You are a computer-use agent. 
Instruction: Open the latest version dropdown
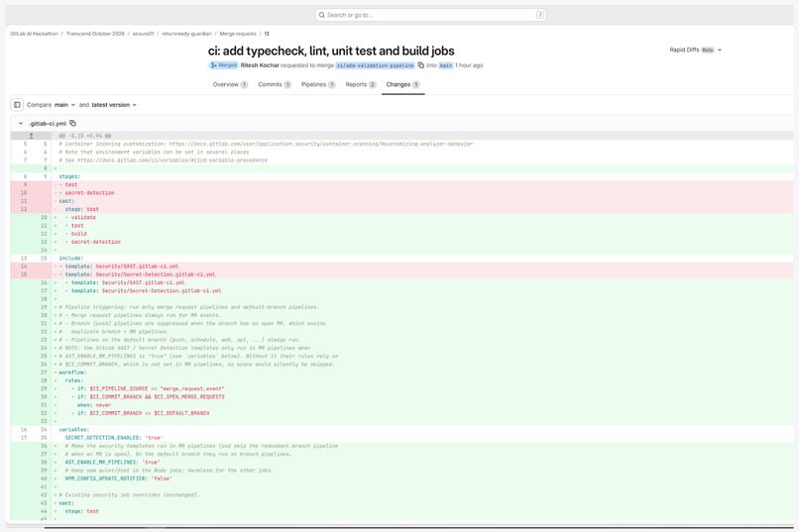[114, 105]
